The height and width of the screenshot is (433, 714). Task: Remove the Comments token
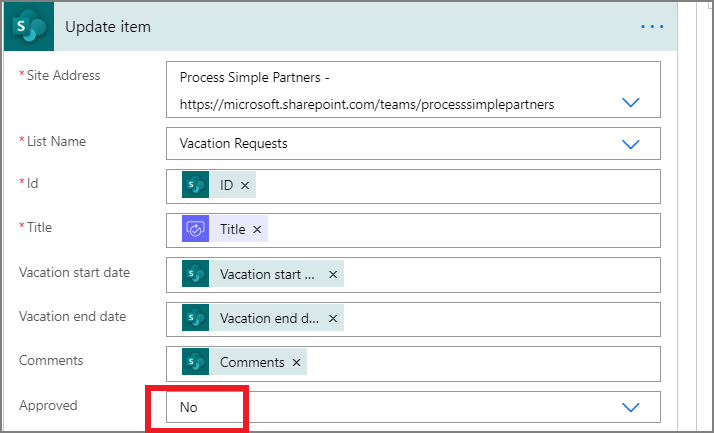296,362
